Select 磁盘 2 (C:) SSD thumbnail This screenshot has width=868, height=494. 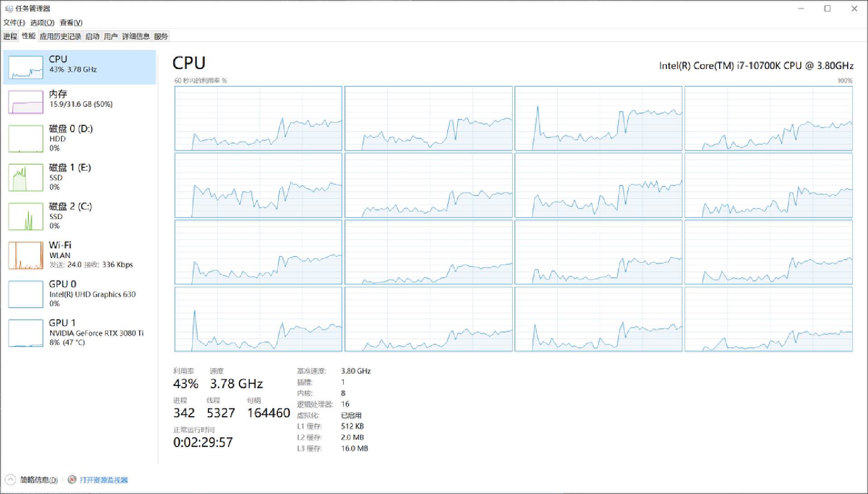pyautogui.click(x=26, y=216)
